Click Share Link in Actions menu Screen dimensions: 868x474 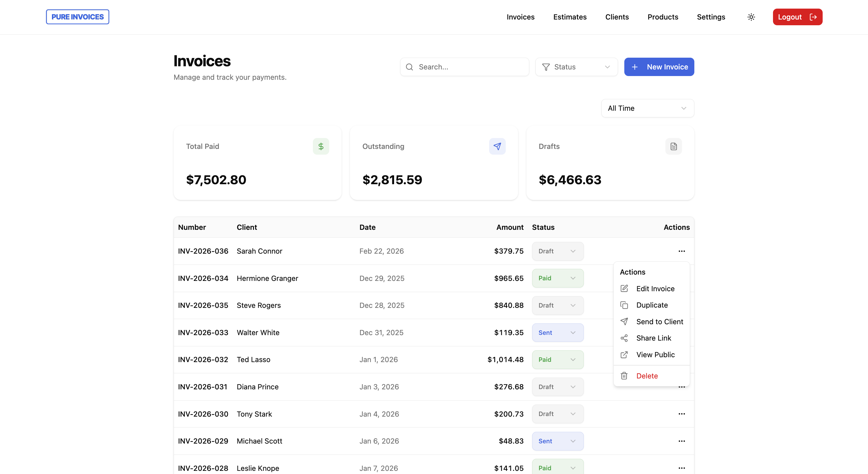click(x=653, y=338)
